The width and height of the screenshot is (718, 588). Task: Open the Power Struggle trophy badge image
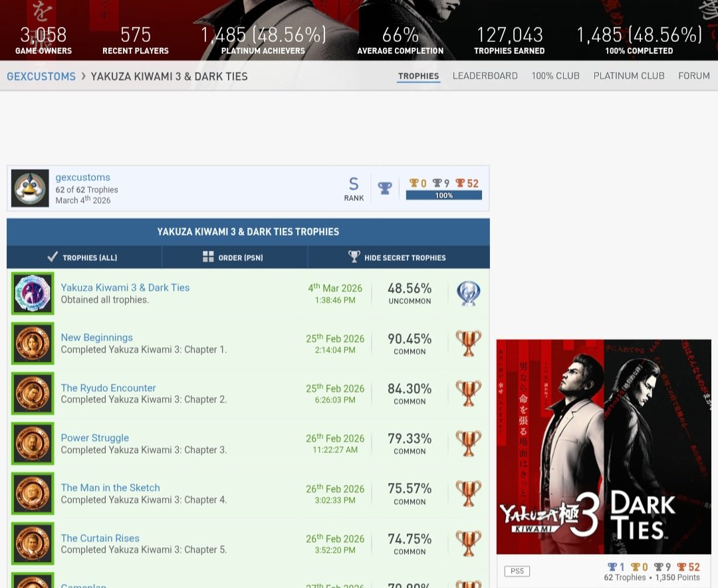point(33,443)
